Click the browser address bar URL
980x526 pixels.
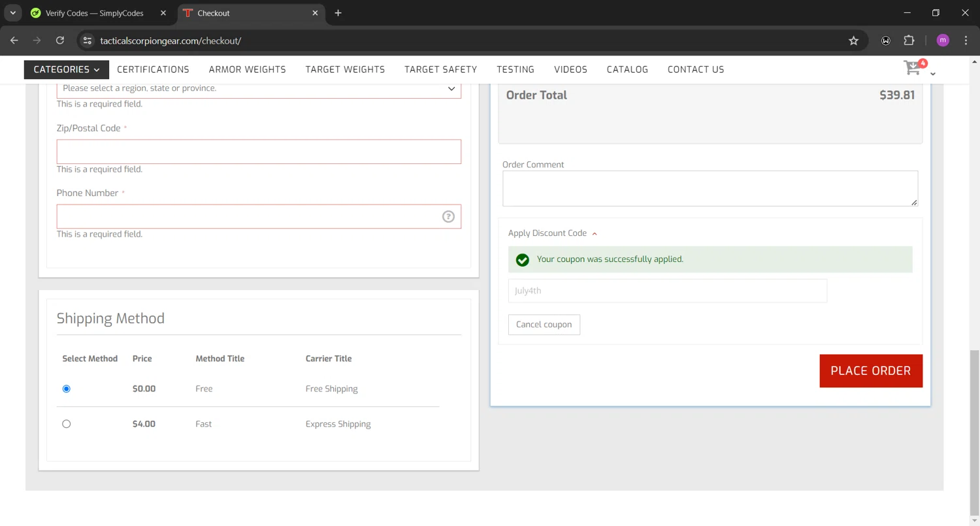171,41
